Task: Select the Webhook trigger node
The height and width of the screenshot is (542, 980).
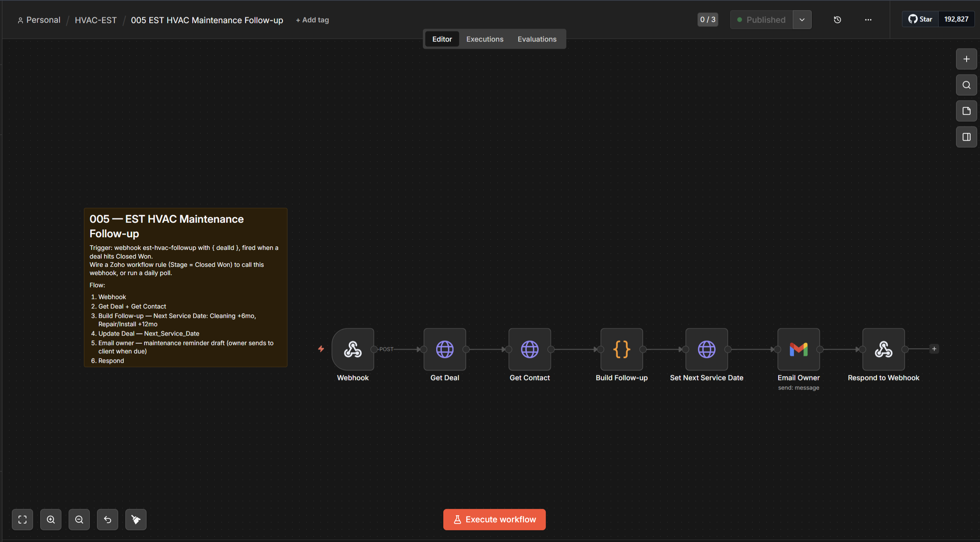Action: pyautogui.click(x=353, y=349)
